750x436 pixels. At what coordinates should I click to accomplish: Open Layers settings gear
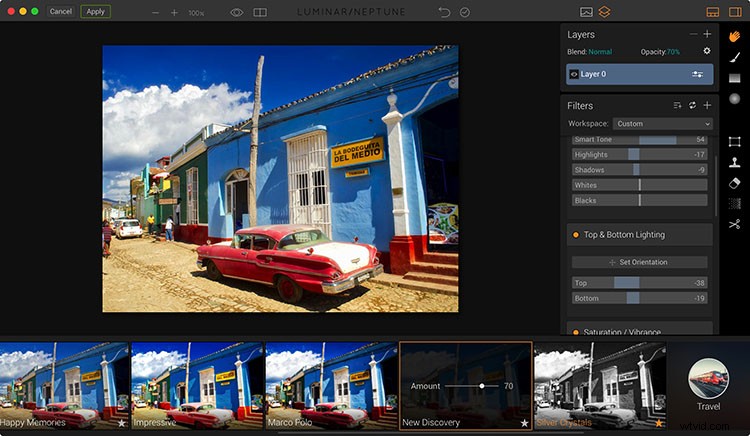coord(707,51)
